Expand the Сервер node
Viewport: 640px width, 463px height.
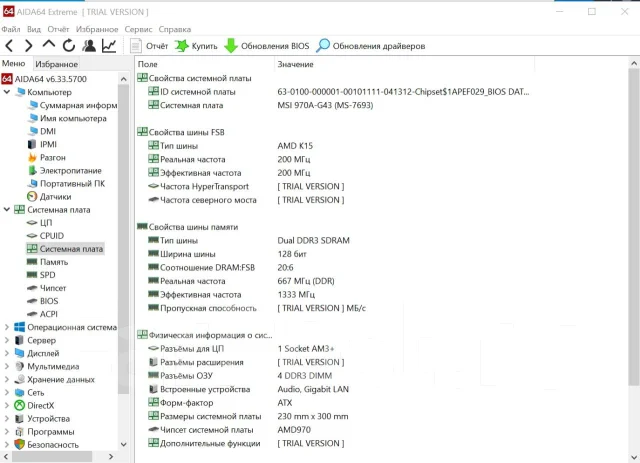coord(7,340)
